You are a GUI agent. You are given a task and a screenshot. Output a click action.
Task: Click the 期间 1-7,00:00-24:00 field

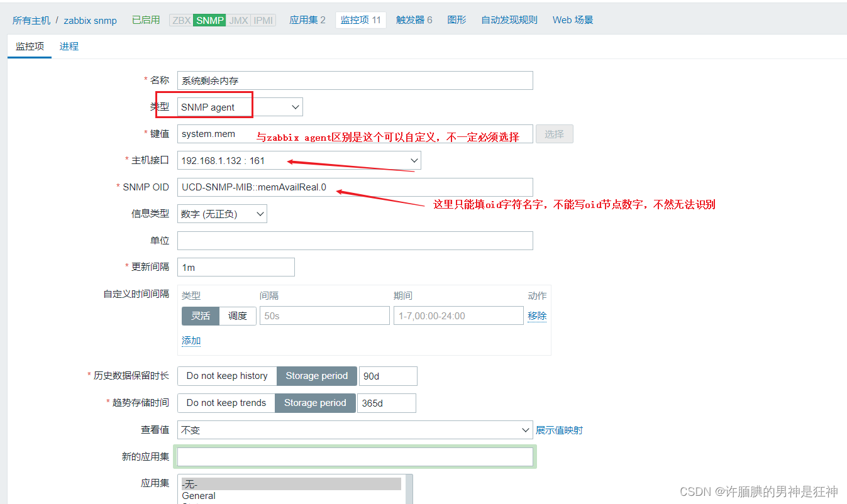(458, 315)
